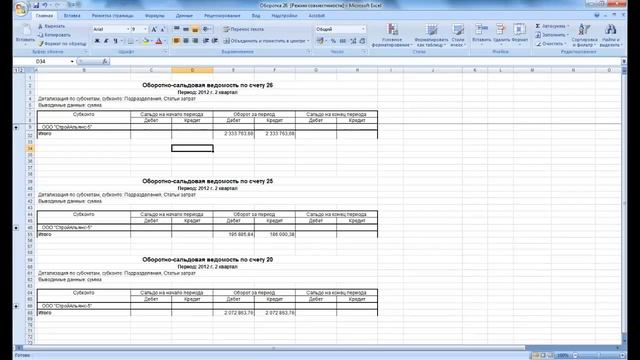
Task: Apply percent style to cell
Action: [x=333, y=41]
